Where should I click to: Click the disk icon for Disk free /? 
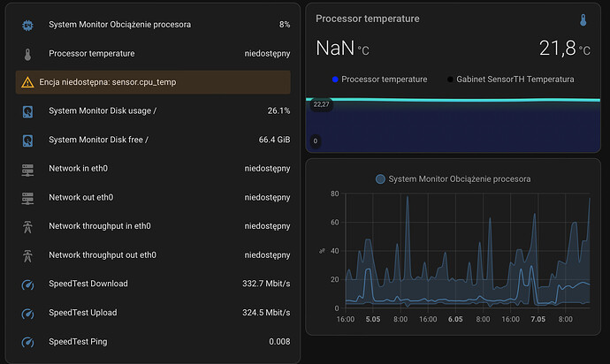27,140
